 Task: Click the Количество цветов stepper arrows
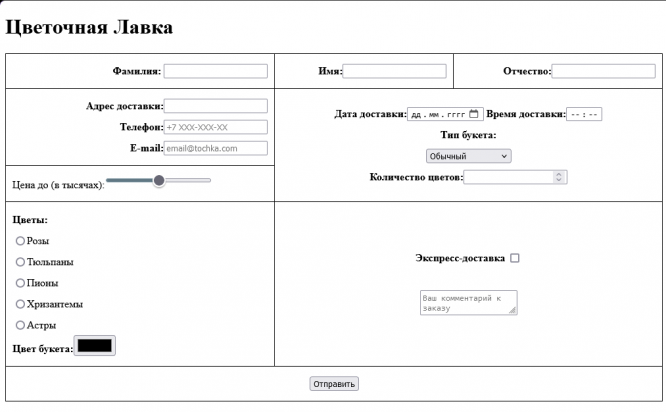[559, 177]
